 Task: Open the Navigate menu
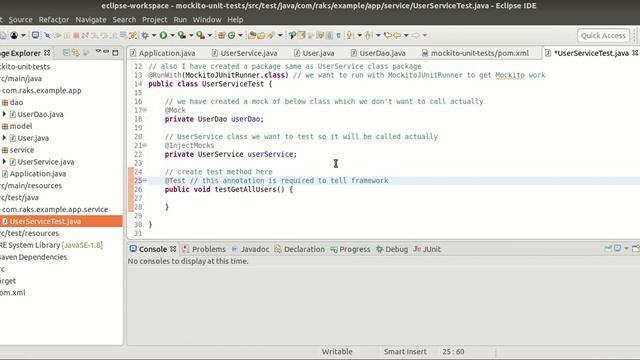click(91, 20)
